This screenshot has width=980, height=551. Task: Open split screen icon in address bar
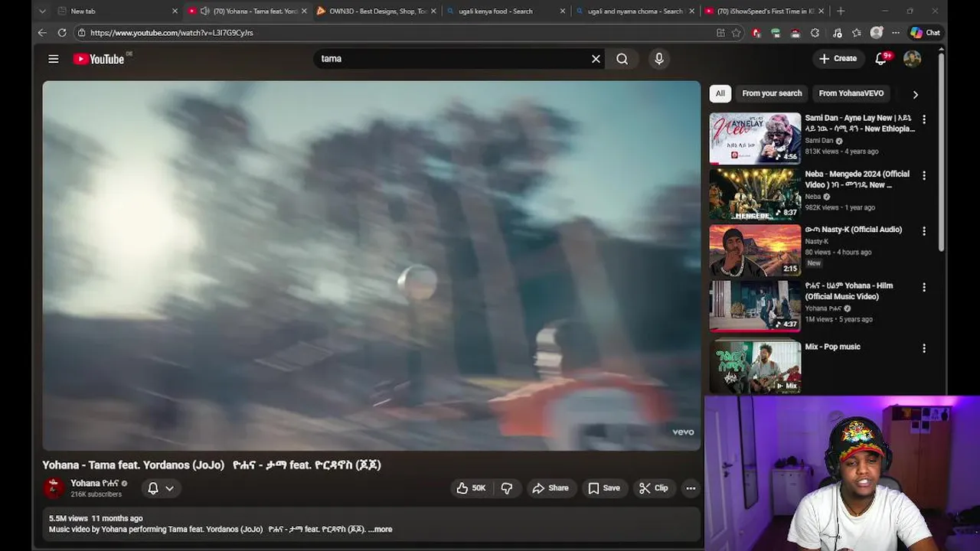[x=720, y=33]
